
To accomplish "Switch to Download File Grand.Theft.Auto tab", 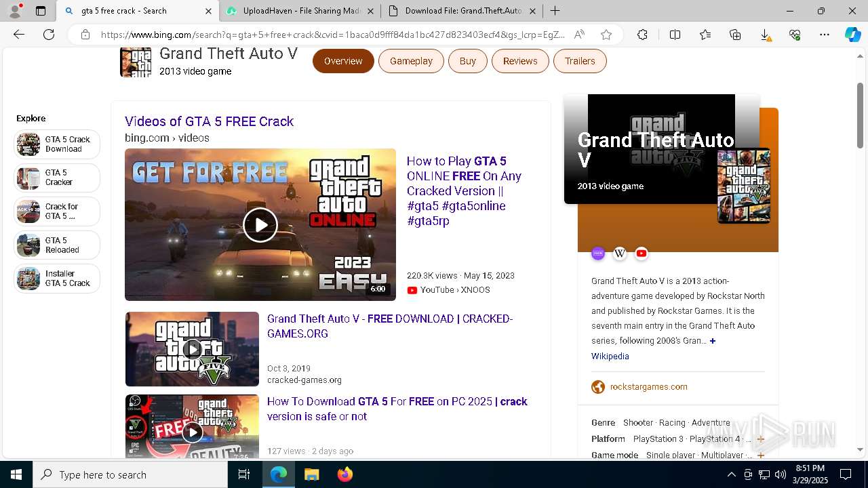I will pos(462,11).
